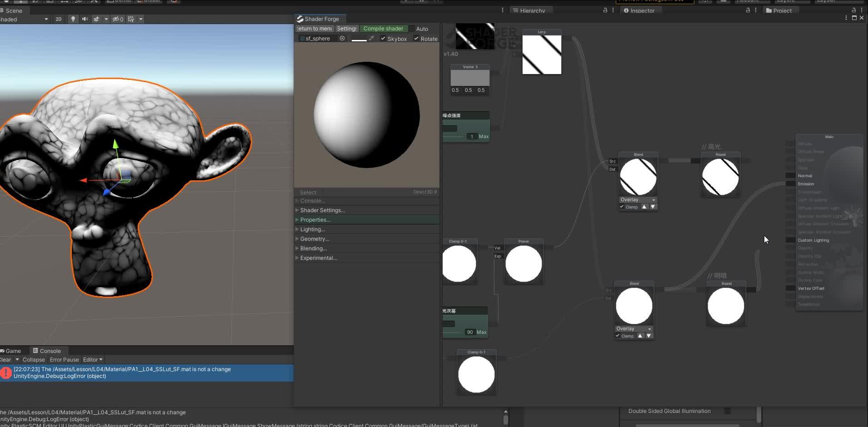Screen dimensions: 868x427
Task: Click the grid visibility icon in Scene toolbar
Action: click(x=130, y=19)
